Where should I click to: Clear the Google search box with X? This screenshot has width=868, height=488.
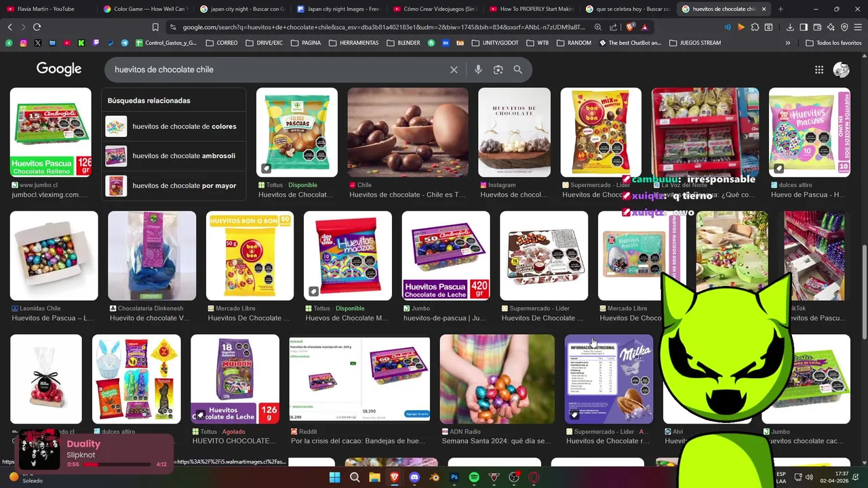454,70
